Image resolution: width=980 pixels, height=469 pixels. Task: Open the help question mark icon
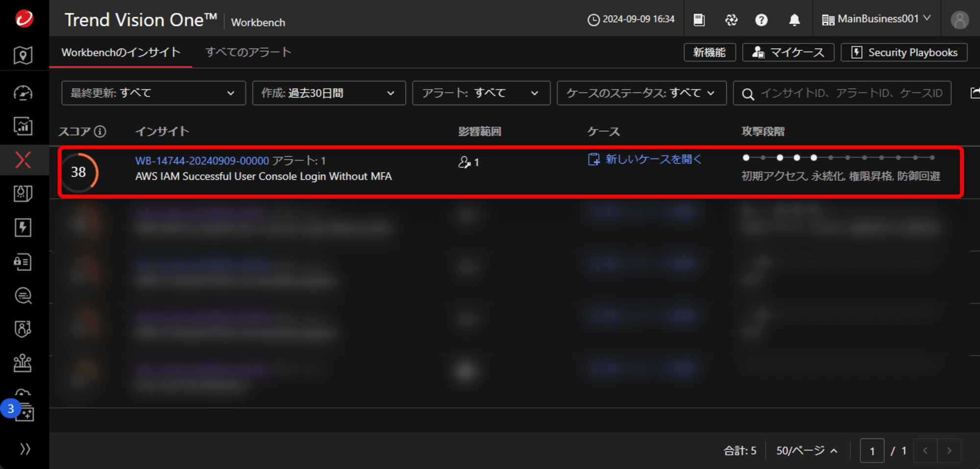(x=761, y=20)
